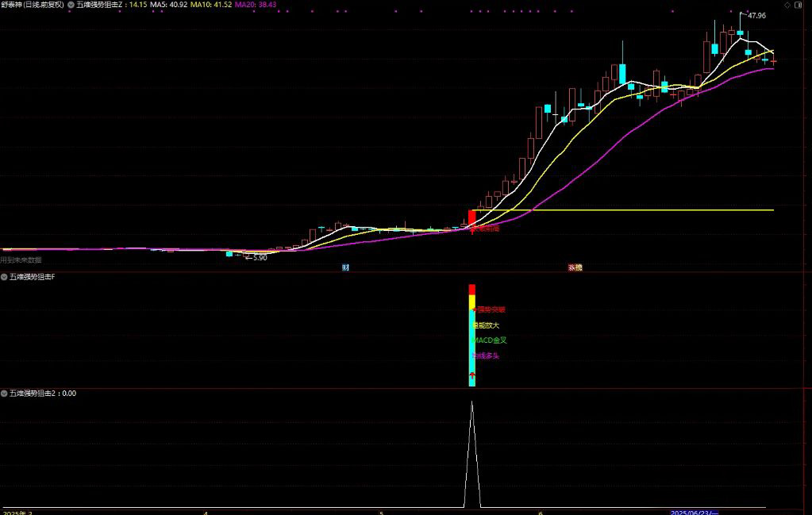This screenshot has height=515, width=812.
Task: Click the 5.90 low price label
Action: click(x=258, y=257)
